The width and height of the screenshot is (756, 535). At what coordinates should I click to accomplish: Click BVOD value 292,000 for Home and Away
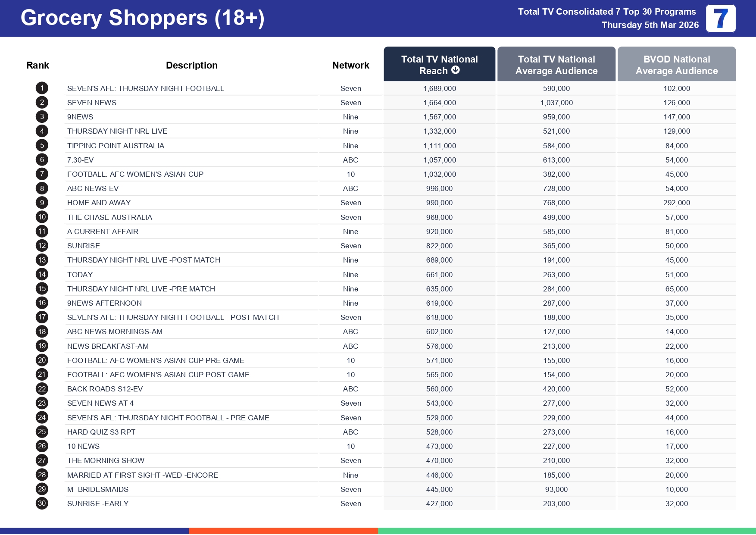click(x=676, y=203)
